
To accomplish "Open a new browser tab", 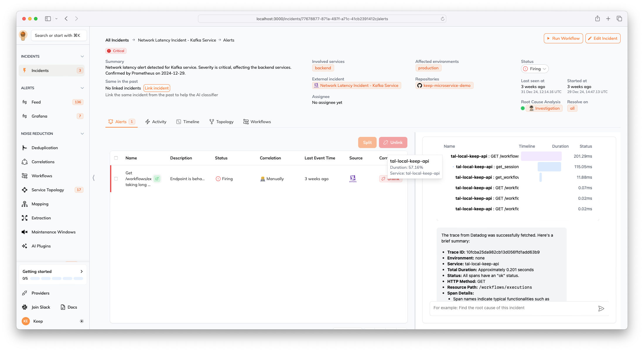I will click(x=608, y=19).
